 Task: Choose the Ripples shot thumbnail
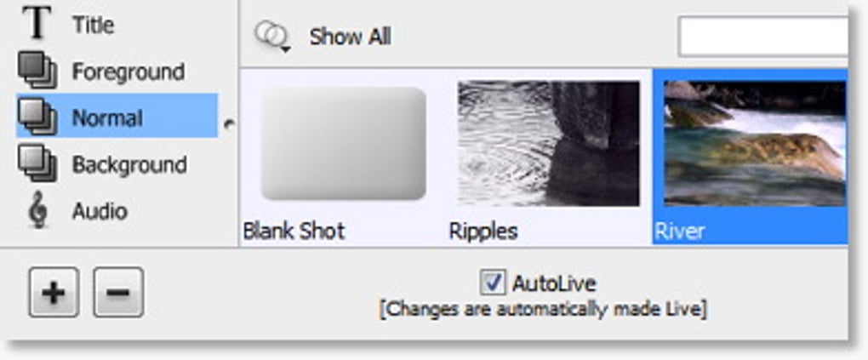(x=549, y=144)
